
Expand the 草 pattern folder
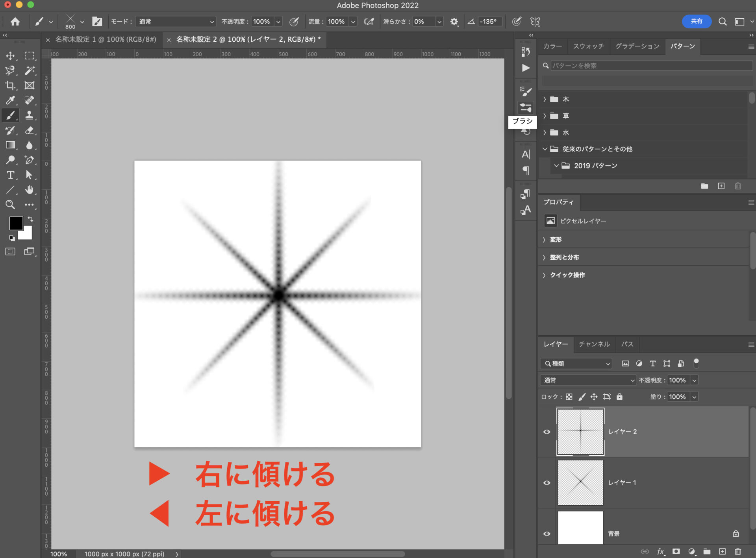(x=545, y=116)
